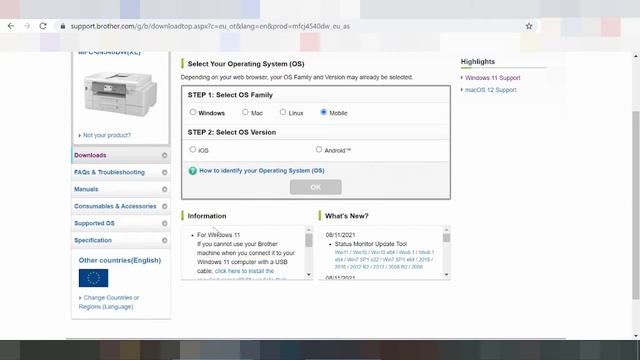Open the Downloads section in sidebar
This screenshot has height=360, width=640.
121,156
